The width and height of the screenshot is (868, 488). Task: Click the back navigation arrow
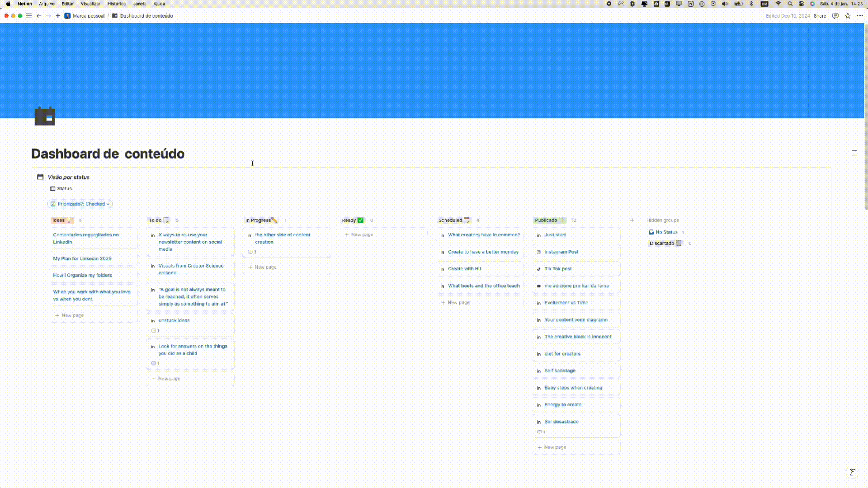coord(39,16)
